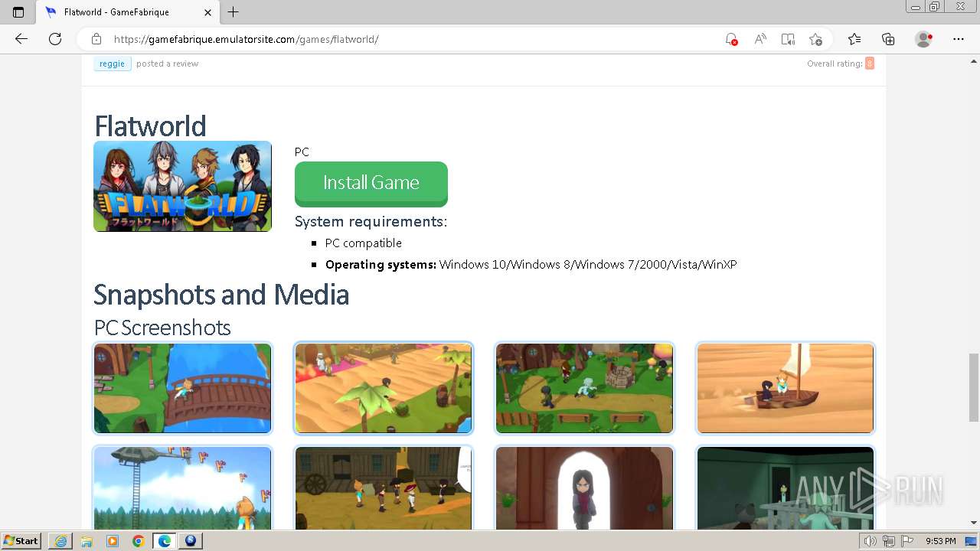Open screenshot with helicopter and rope ladder

[182, 487]
